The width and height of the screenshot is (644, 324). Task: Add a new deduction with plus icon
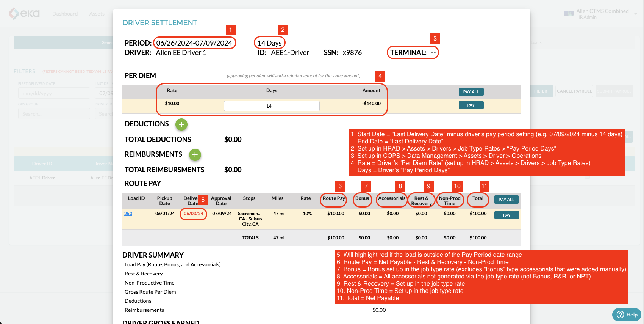pos(181,124)
